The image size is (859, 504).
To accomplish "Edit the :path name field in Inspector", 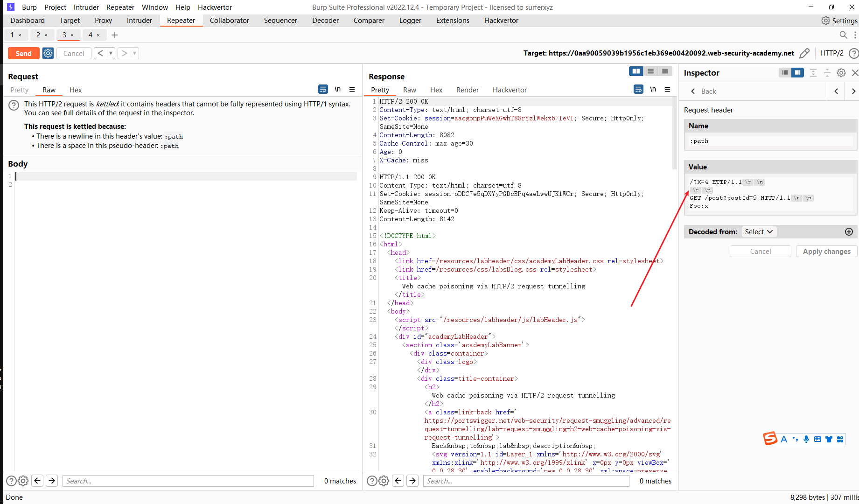I will 770,141.
